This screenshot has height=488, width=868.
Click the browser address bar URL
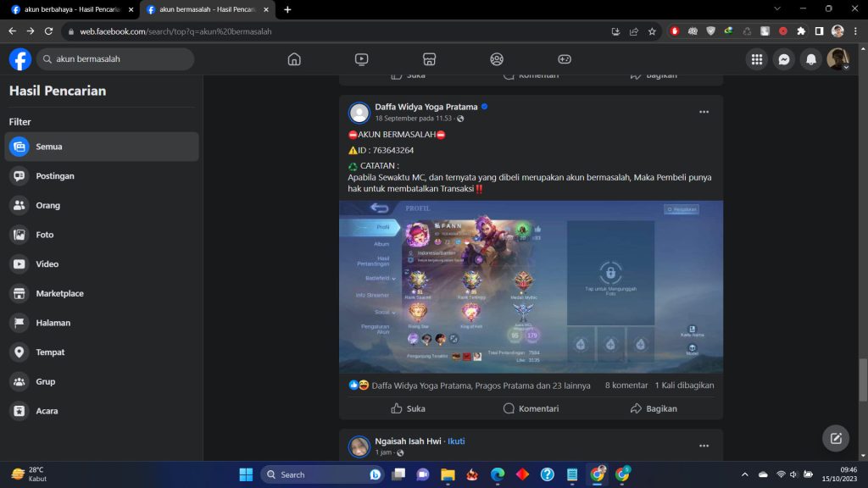175,31
